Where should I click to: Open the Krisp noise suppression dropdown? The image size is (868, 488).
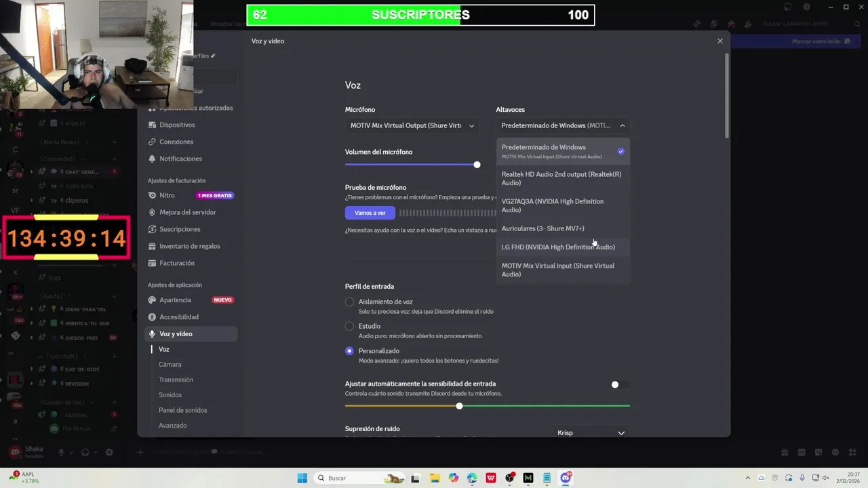tap(591, 432)
